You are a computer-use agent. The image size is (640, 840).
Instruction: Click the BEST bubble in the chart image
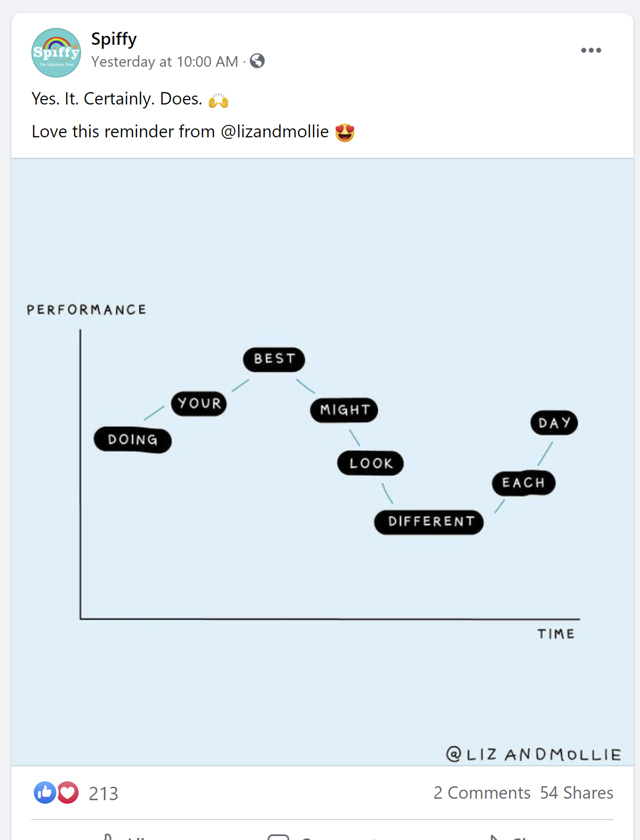pos(274,359)
